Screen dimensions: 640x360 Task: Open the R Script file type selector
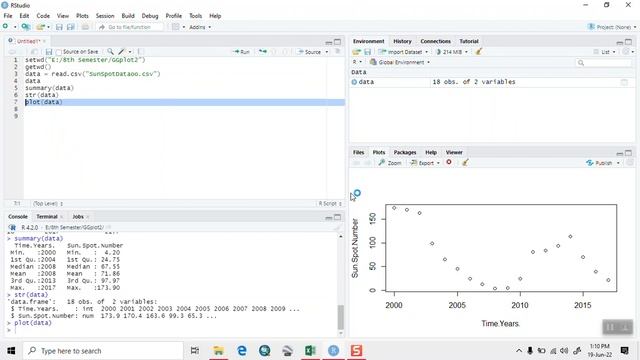330,203
